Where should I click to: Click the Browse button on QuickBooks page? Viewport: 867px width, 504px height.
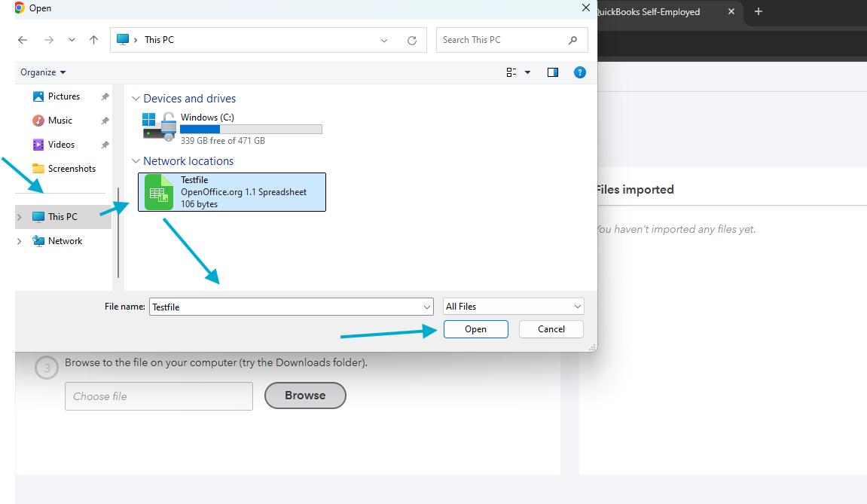click(x=305, y=396)
